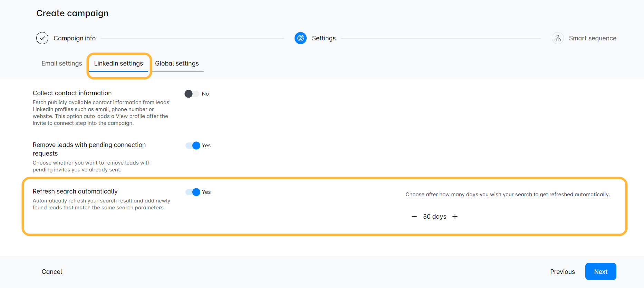This screenshot has height=288, width=644.
Task: Jump to the Smart sequence step label
Action: pos(592,38)
